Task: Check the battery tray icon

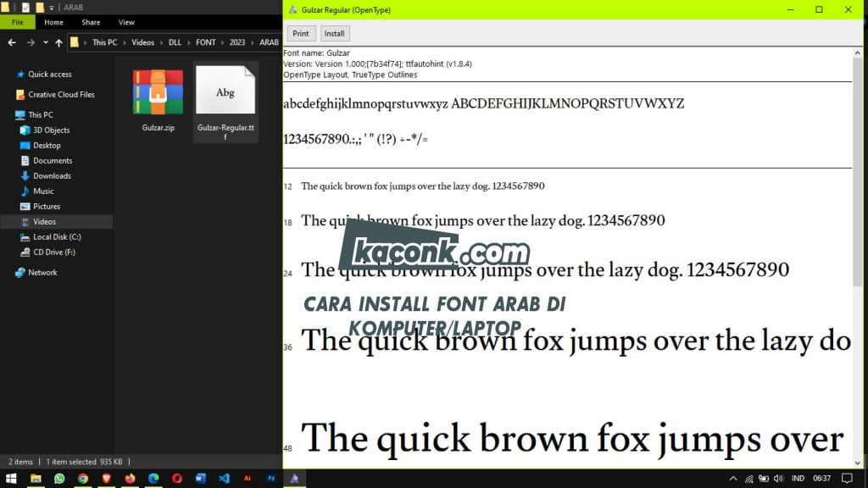Action: [x=764, y=479]
